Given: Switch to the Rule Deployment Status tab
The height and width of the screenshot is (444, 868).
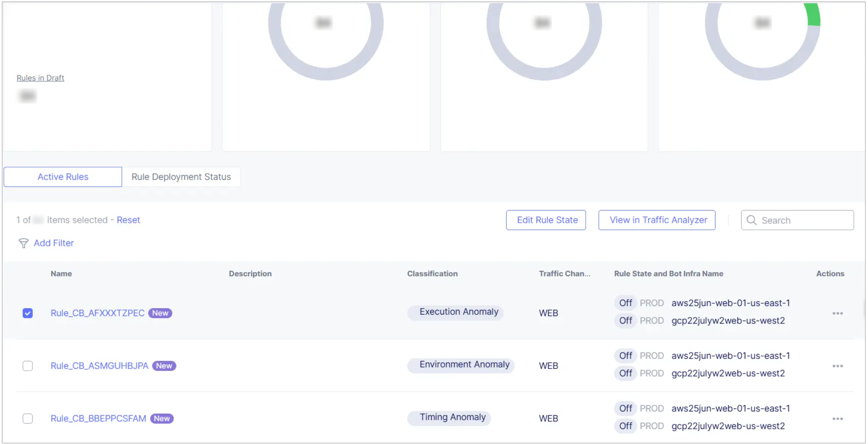Looking at the screenshot, I should (181, 177).
